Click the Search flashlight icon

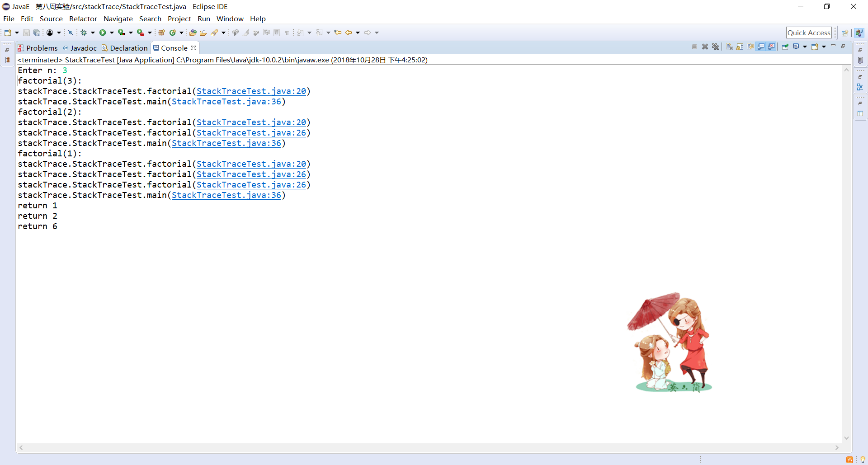click(214, 33)
